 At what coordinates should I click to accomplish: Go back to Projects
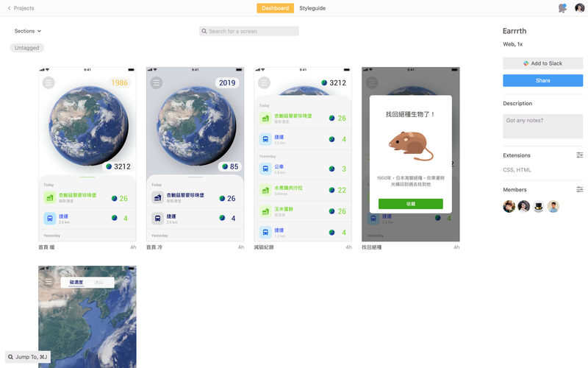tap(21, 8)
